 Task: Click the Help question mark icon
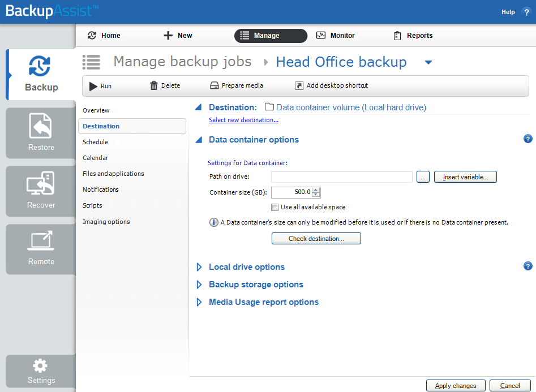[526, 12]
